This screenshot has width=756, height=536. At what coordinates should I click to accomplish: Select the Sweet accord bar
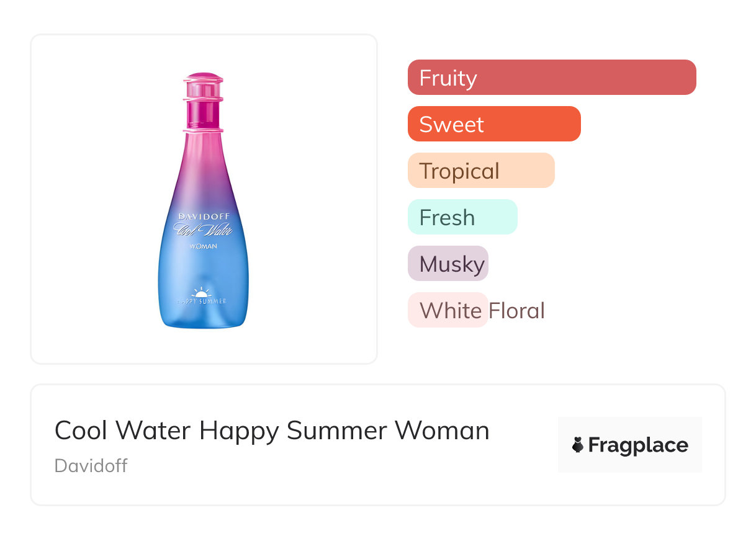(x=494, y=124)
